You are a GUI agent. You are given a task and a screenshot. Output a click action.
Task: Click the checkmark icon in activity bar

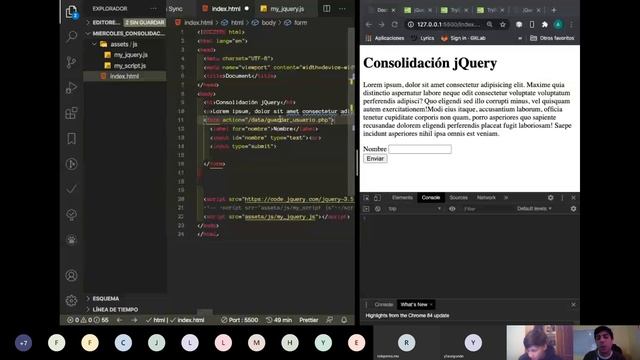point(71,189)
